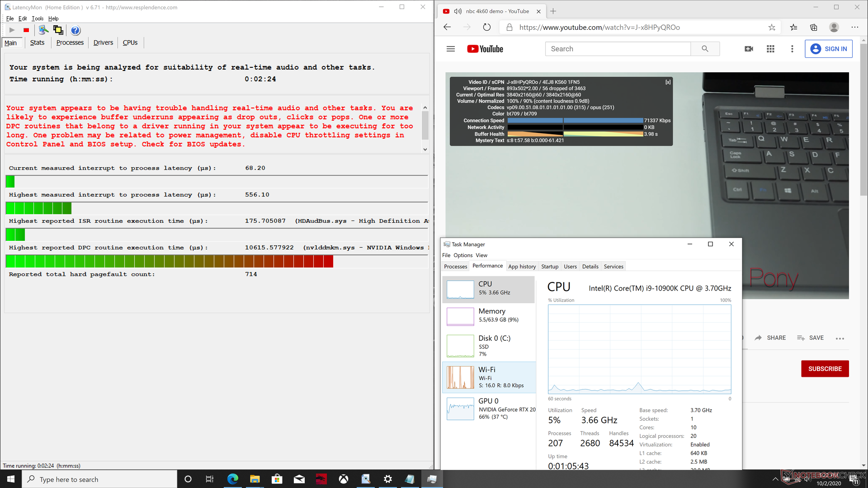The image size is (868, 488).
Task: Open the system tray hidden icons chevron
Action: [775, 479]
